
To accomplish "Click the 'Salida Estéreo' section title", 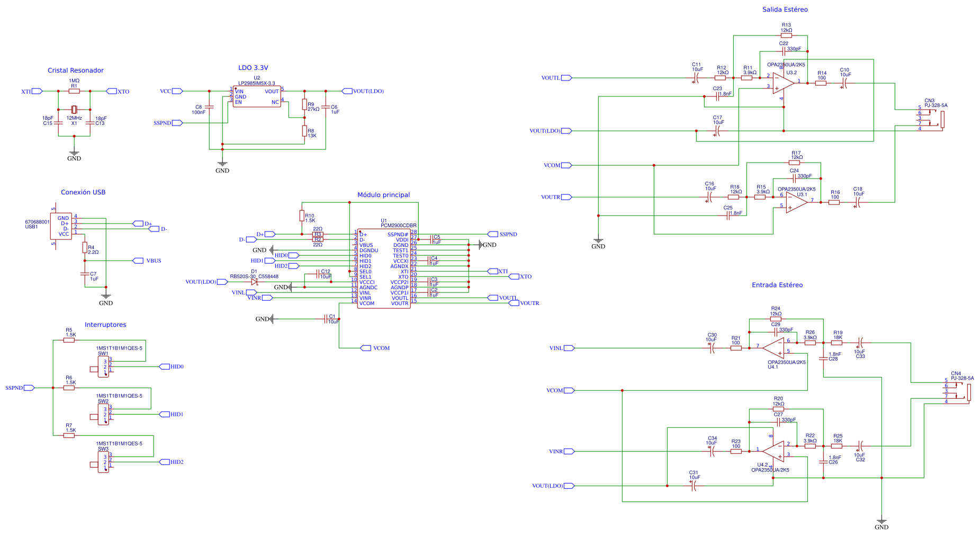I will coord(785,10).
